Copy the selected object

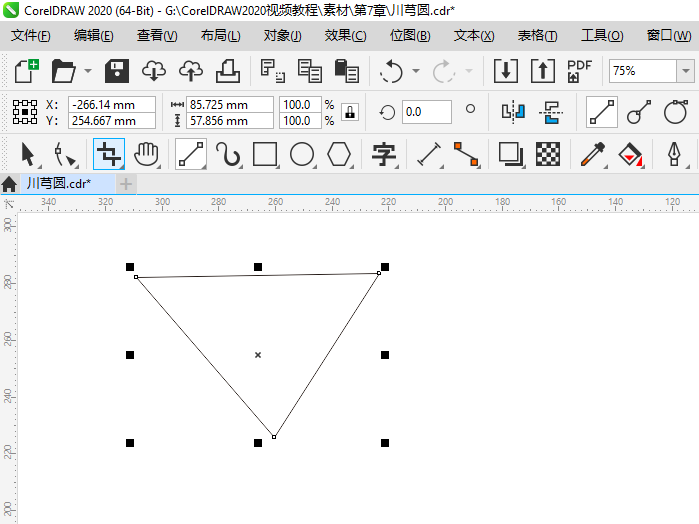click(x=309, y=70)
